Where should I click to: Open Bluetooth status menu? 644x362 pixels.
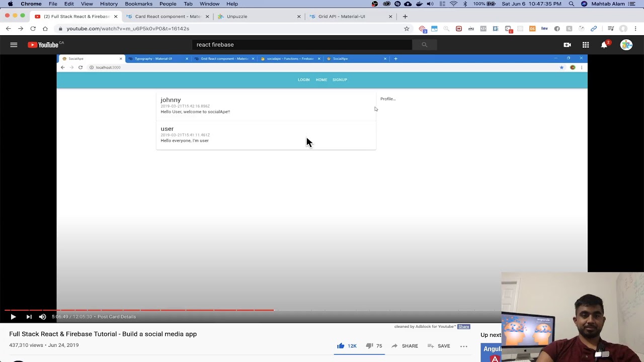465,4
